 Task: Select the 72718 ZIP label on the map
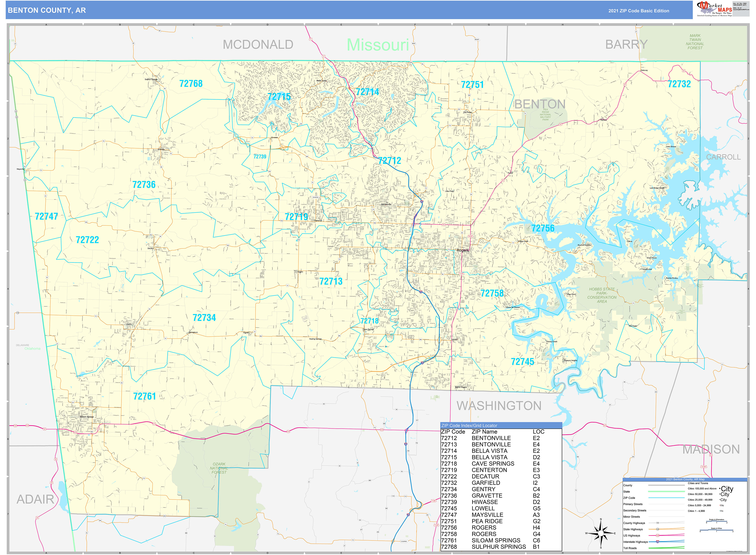point(369,321)
